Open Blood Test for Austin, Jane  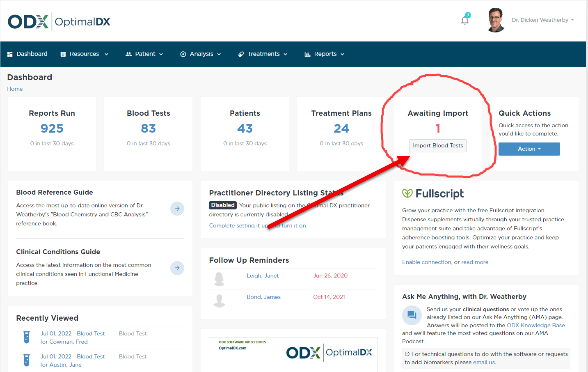coord(72,361)
